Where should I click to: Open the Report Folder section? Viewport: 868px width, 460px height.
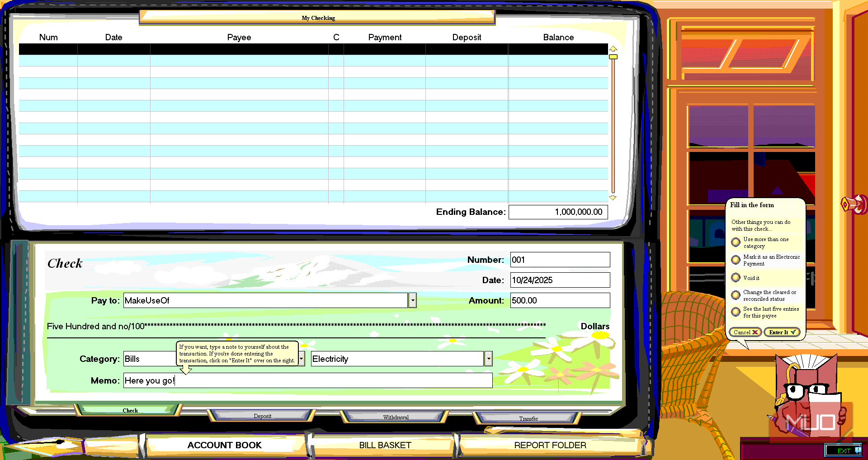pyautogui.click(x=550, y=445)
